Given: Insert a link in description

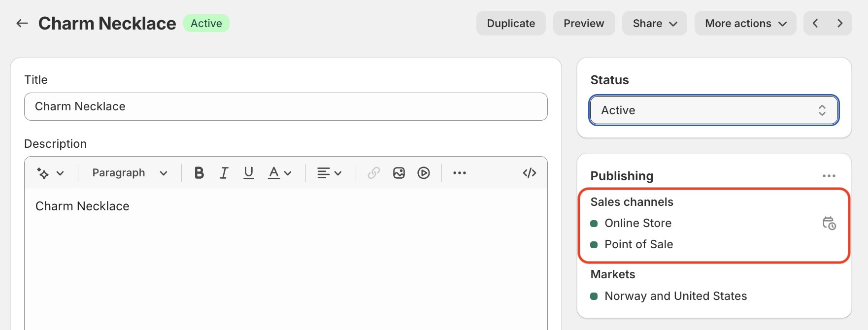Looking at the screenshot, I should pyautogui.click(x=374, y=173).
